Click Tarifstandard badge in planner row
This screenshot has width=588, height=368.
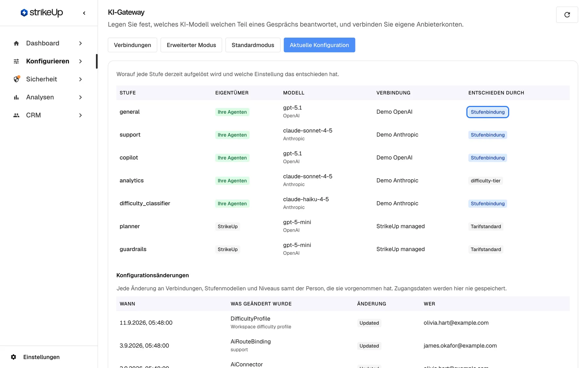486,227
